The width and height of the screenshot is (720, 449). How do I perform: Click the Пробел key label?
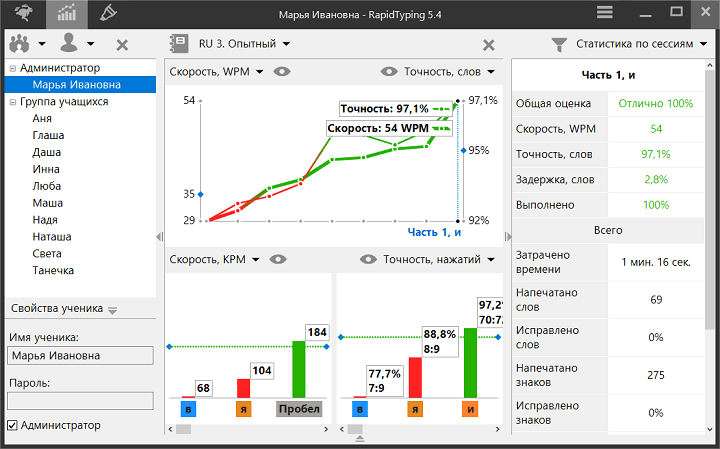299,409
